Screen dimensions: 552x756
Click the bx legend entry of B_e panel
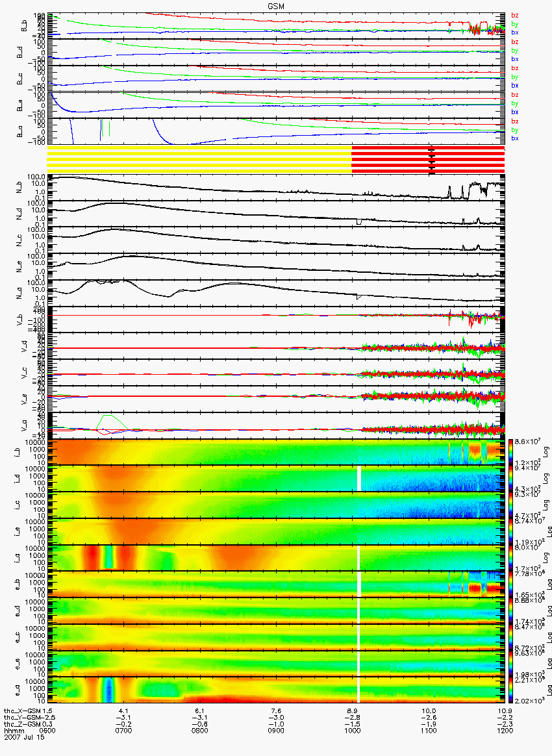point(515,112)
